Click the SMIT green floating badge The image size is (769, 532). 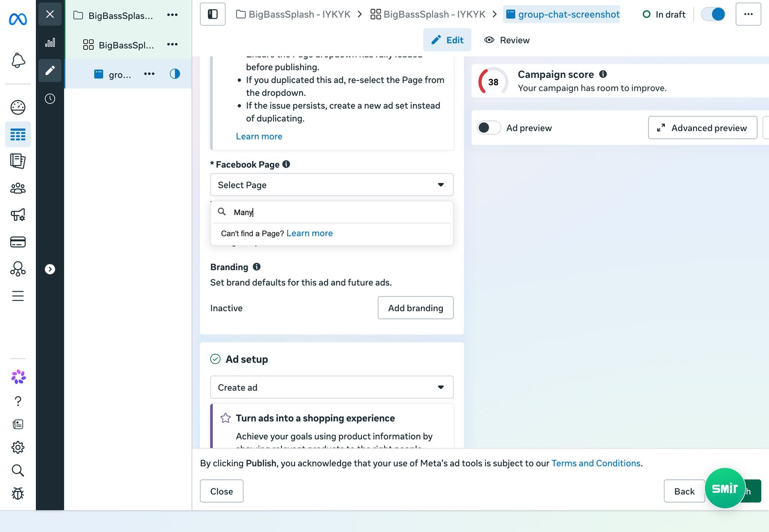click(x=725, y=488)
